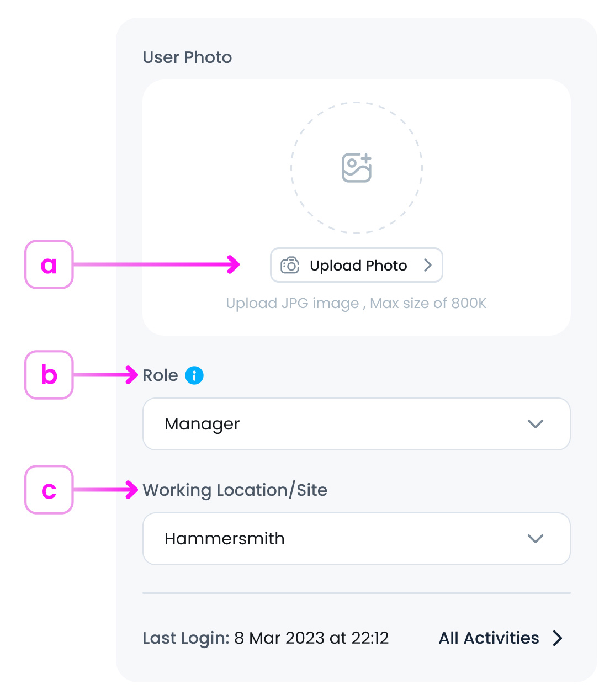Click the User Photo section label
Viewport: 615px width, 700px height.
pos(187,57)
